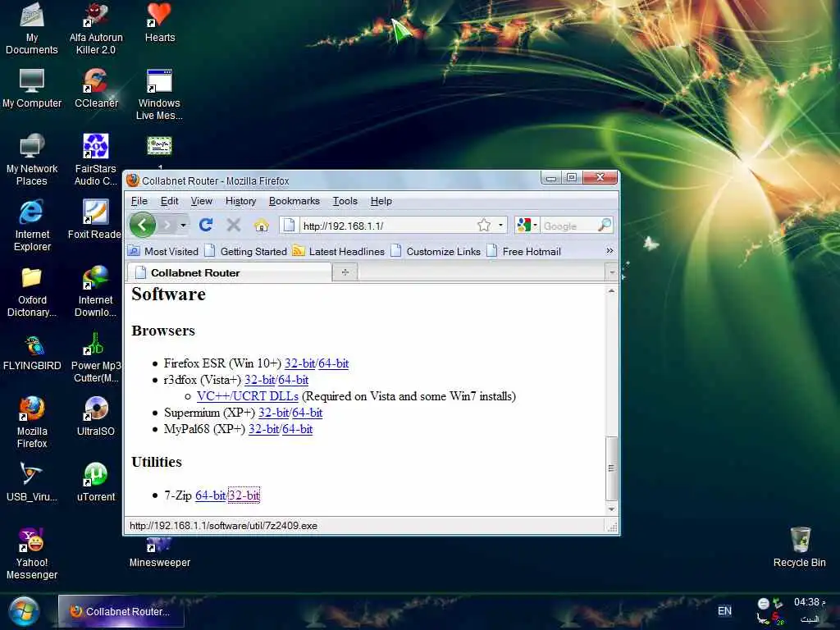Click the page scrollbar up arrow

pos(611,291)
